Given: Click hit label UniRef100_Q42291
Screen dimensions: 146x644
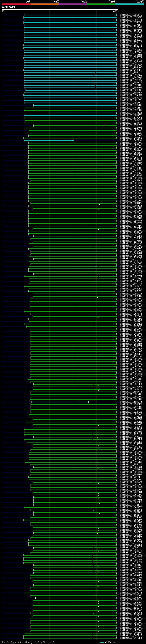Looking at the screenshot, I should coord(131,141).
